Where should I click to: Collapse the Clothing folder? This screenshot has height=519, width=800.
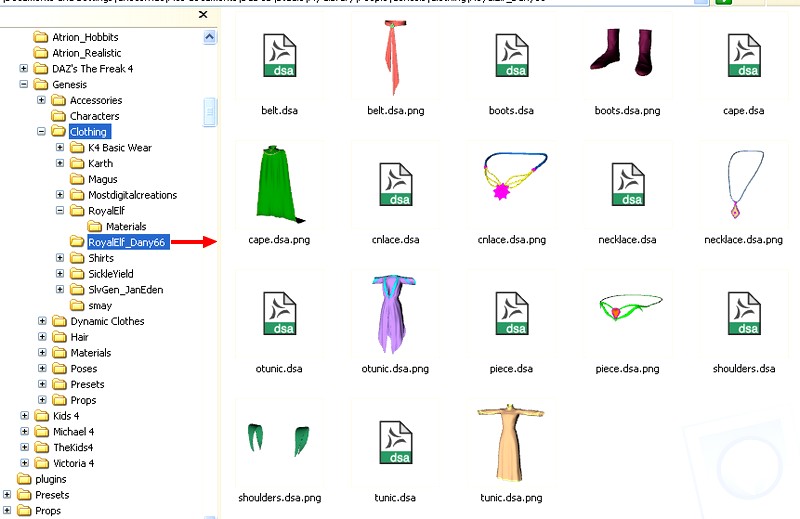[x=41, y=131]
